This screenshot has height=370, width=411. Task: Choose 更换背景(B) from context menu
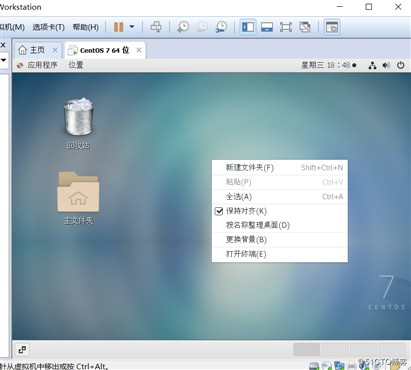280,240
